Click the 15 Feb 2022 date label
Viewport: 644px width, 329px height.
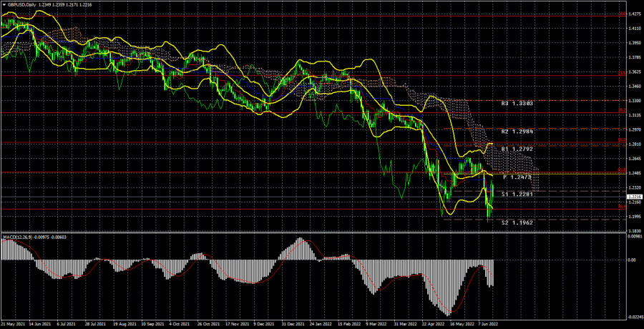[348, 324]
